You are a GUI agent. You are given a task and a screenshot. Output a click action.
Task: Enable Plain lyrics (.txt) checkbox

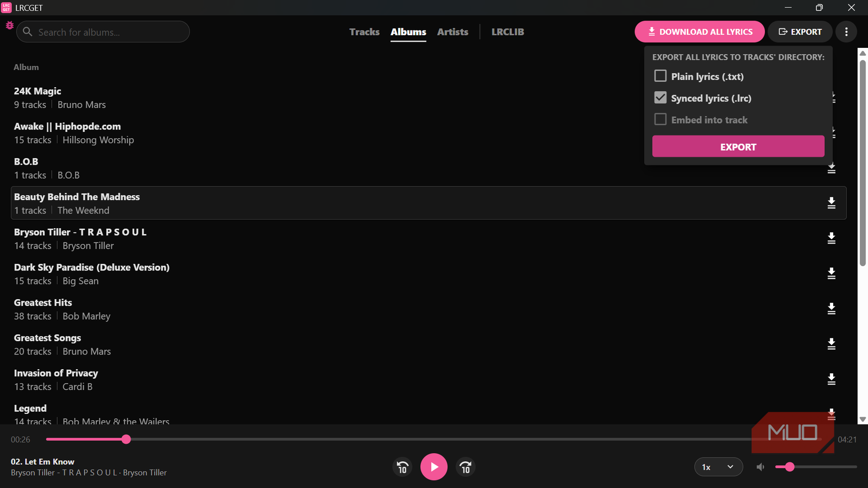pos(660,76)
